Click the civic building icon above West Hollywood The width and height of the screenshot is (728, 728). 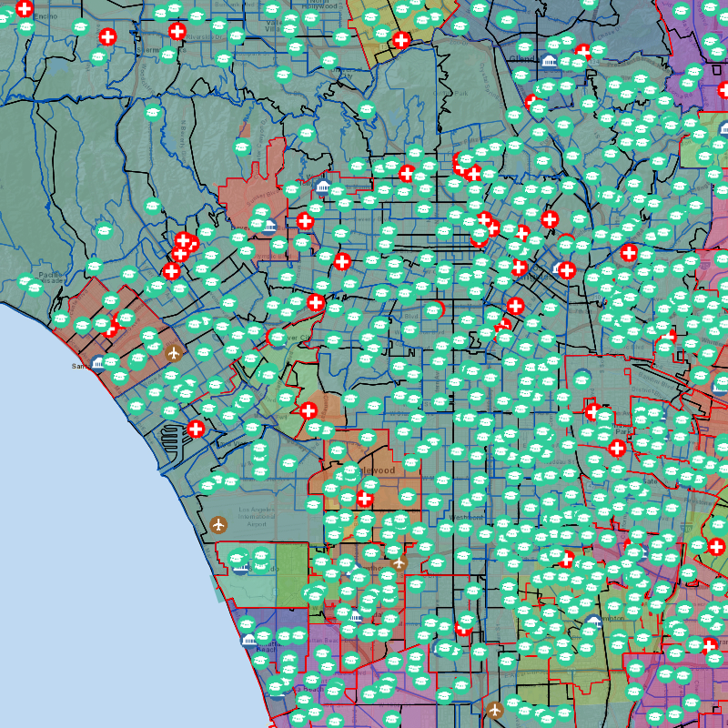[x=322, y=187]
